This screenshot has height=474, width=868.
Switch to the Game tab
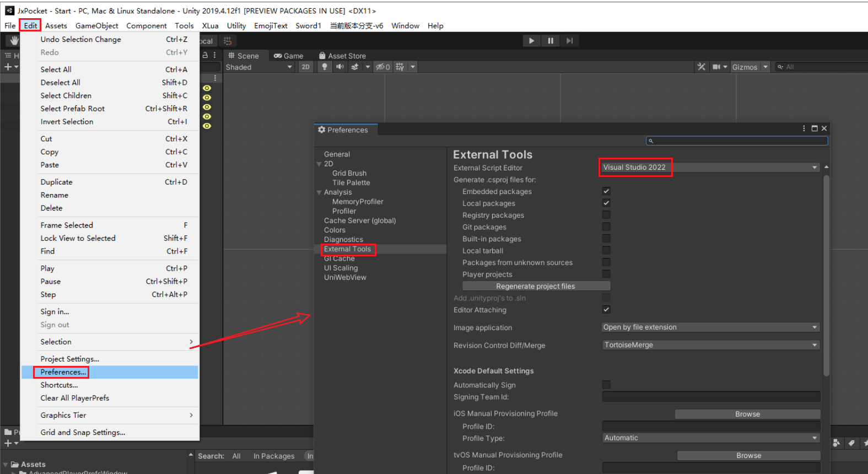pyautogui.click(x=289, y=56)
